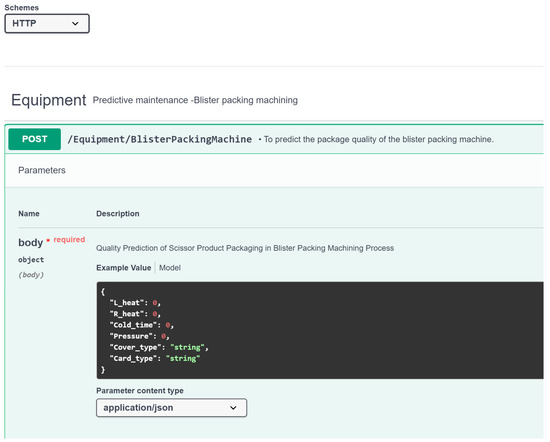
Task: Switch to the Example Value tab
Action: coord(123,268)
